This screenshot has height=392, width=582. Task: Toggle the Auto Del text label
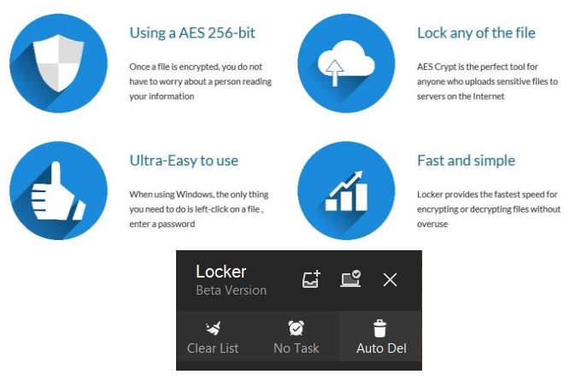click(381, 348)
